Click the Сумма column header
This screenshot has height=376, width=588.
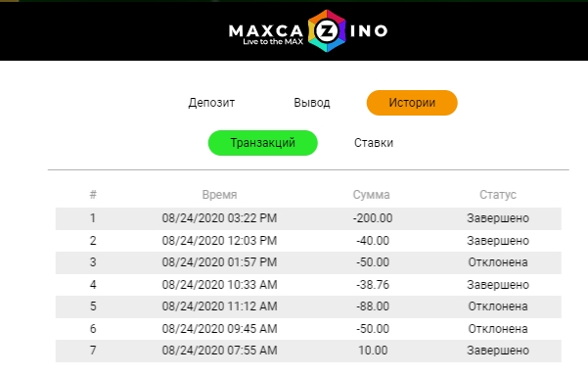[371, 195]
